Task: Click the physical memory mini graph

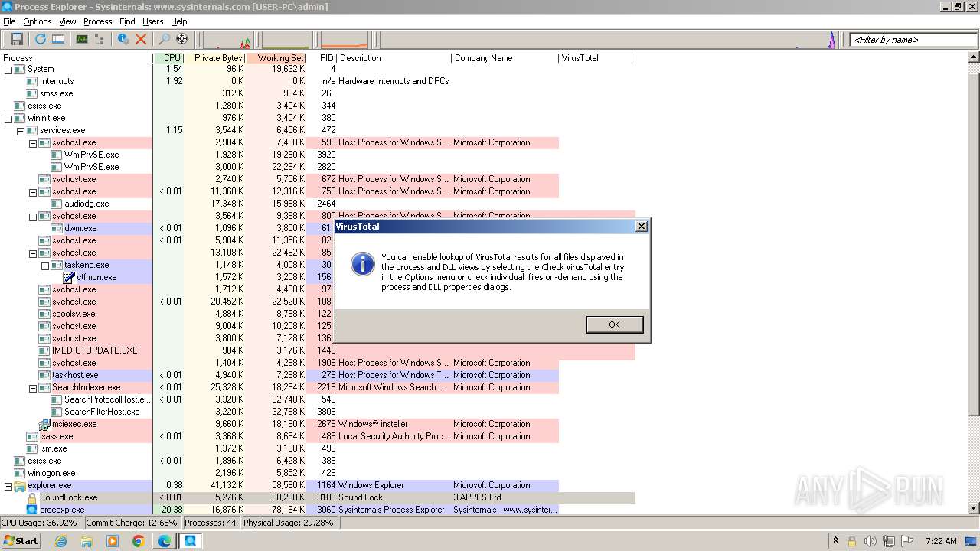Action: (344, 40)
